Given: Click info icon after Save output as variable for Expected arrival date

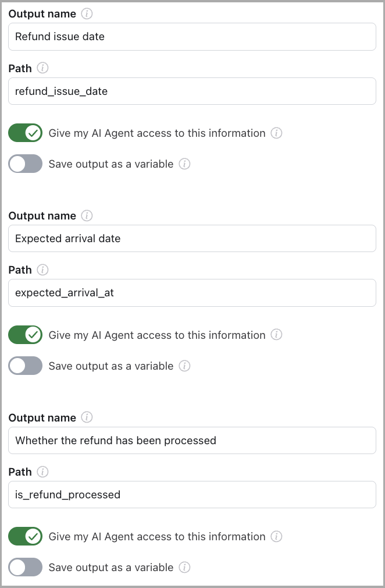Looking at the screenshot, I should point(184,366).
